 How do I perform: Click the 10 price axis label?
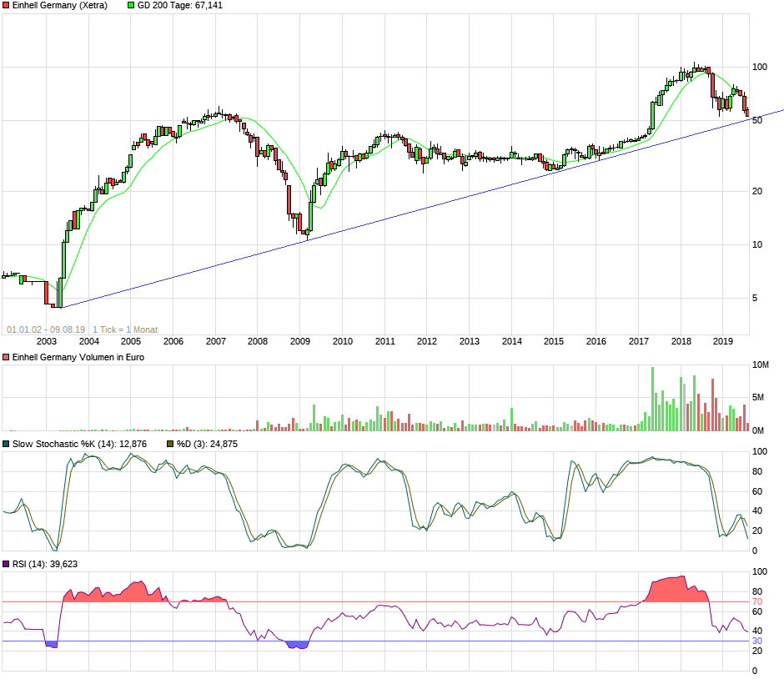757,245
